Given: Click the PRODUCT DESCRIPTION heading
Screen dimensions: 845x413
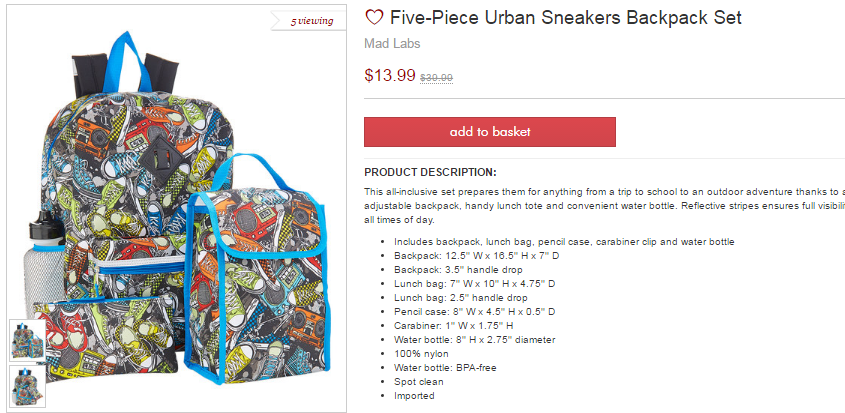Looking at the screenshot, I should [430, 173].
